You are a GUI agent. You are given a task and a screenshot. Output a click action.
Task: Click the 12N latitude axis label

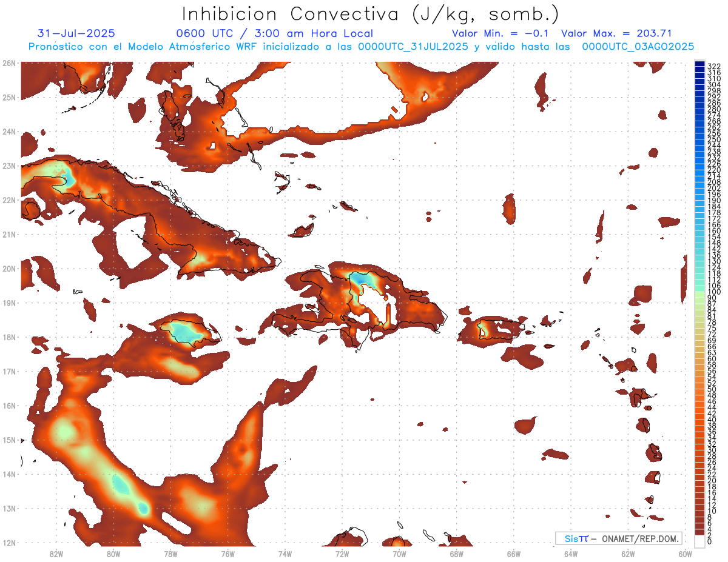click(x=9, y=543)
